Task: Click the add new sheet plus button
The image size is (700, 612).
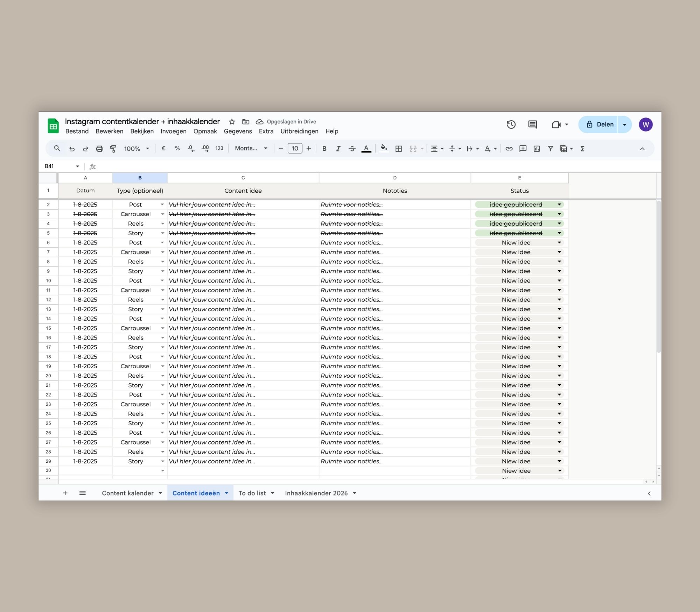Action: [65, 493]
